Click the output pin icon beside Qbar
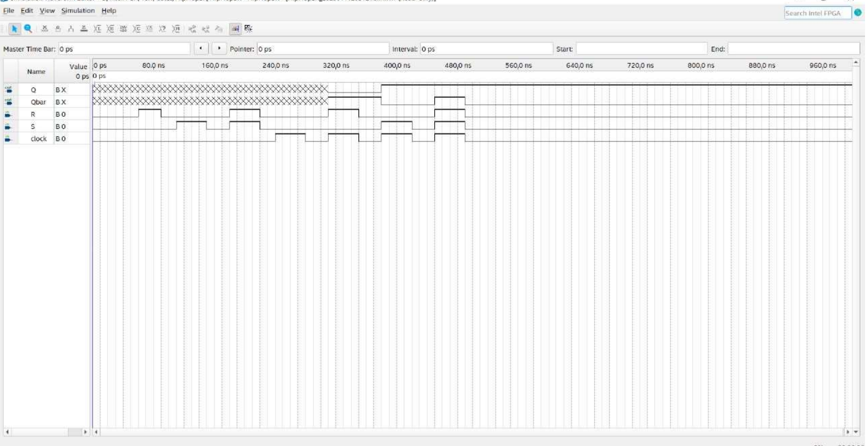The width and height of the screenshot is (868, 446). click(8, 101)
